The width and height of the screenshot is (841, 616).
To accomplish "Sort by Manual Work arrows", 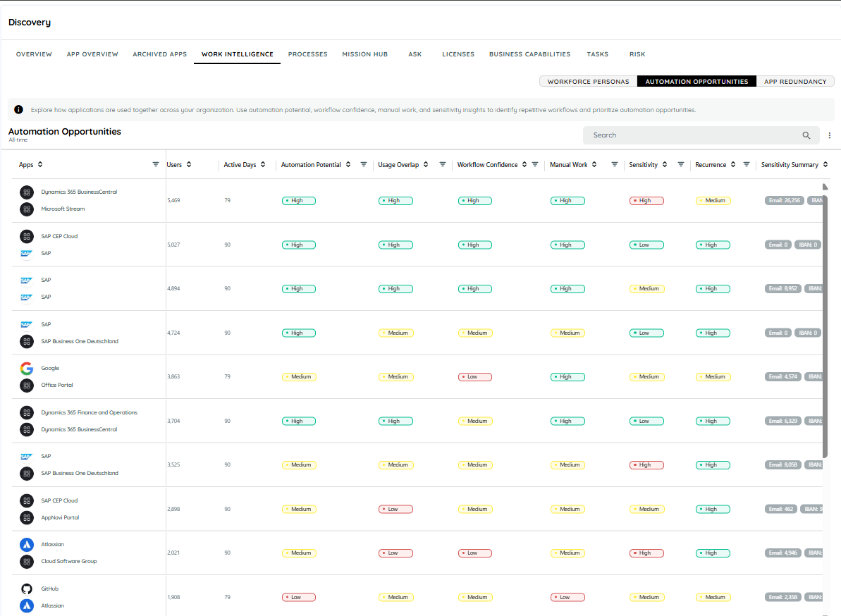I will 594,165.
